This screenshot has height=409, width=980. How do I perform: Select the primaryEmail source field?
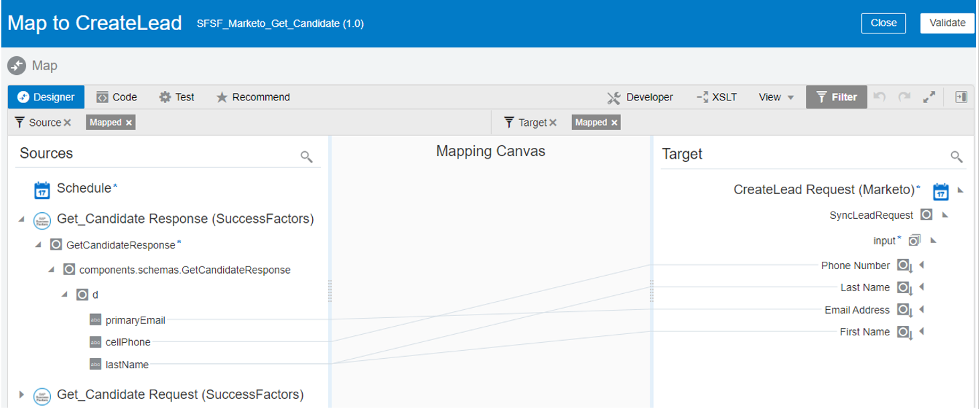(135, 320)
